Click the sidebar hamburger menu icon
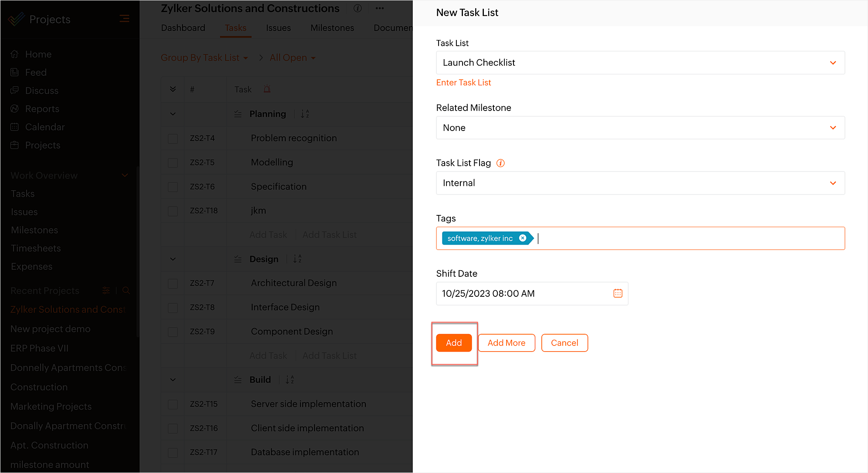The image size is (868, 473). tap(124, 19)
